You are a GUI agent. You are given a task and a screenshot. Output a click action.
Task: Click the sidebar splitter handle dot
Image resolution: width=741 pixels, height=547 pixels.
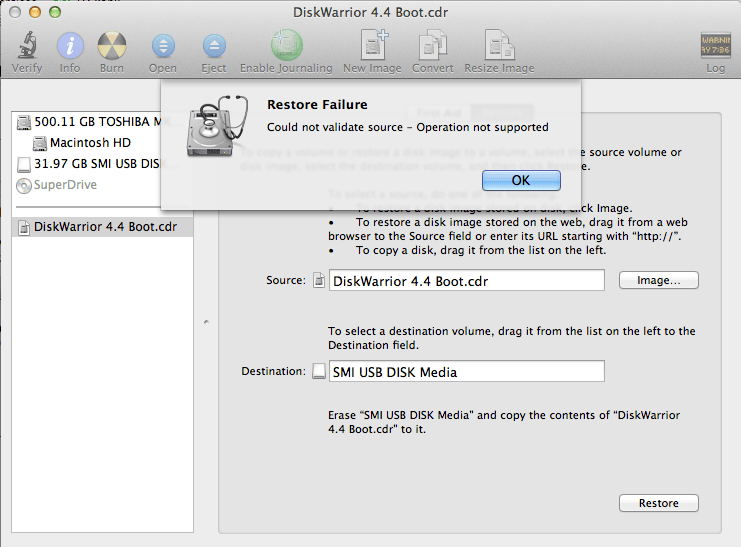(206, 322)
